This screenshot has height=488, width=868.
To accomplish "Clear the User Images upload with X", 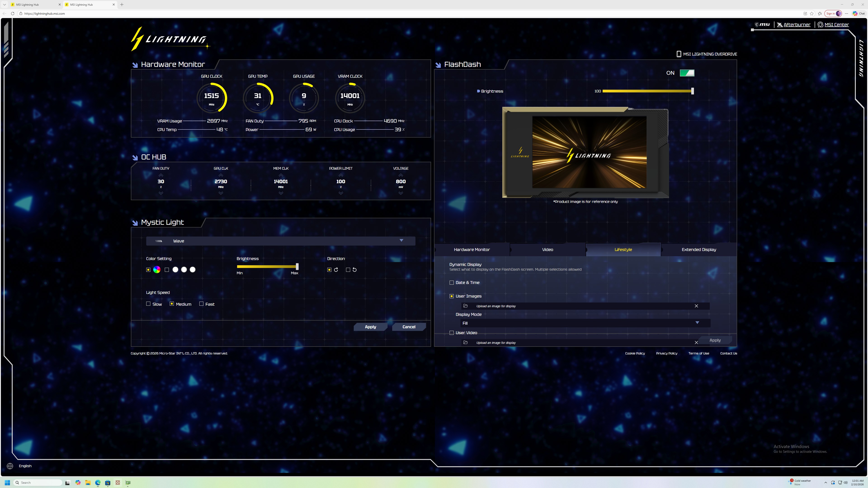I will [696, 306].
